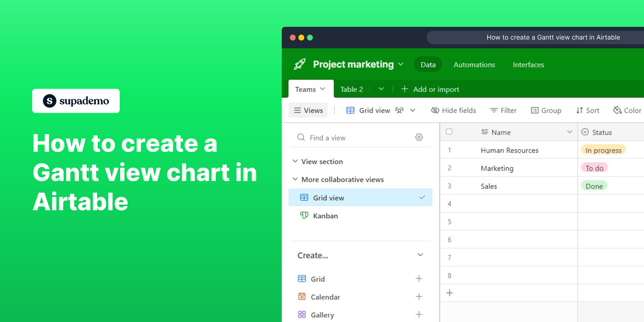Image resolution: width=644 pixels, height=322 pixels.
Task: Open Hide fields option
Action: click(453, 110)
